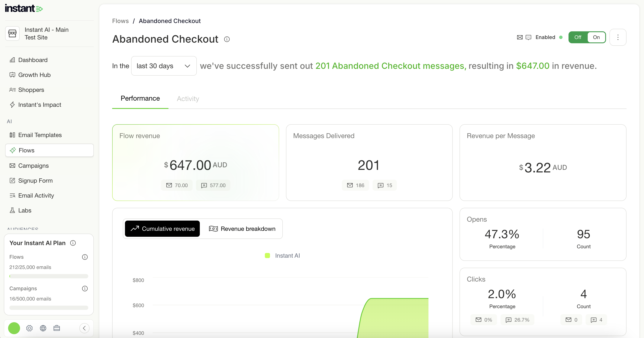Image resolution: width=644 pixels, height=338 pixels.
Task: Click the green profile avatar
Action: (x=14, y=328)
